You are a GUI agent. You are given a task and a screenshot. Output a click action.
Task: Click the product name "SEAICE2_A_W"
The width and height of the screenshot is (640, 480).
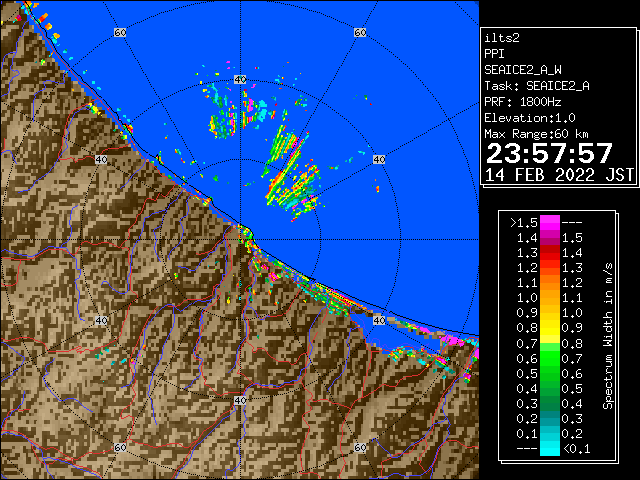(x=523, y=70)
